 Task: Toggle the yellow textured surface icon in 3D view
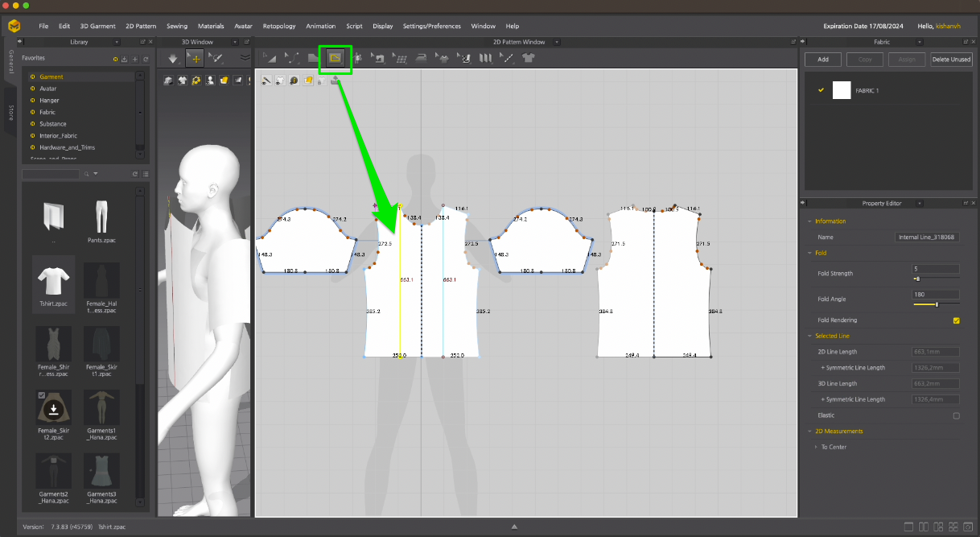pyautogui.click(x=224, y=80)
